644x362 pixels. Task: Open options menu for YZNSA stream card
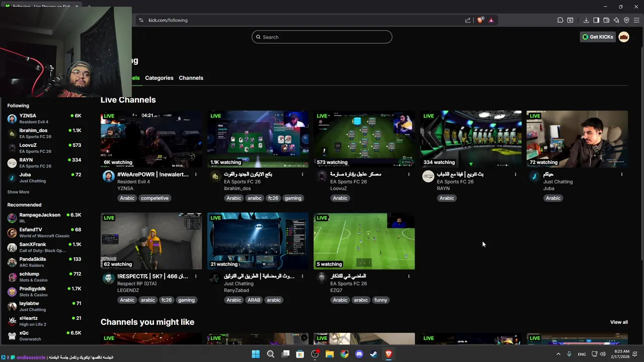click(x=196, y=174)
